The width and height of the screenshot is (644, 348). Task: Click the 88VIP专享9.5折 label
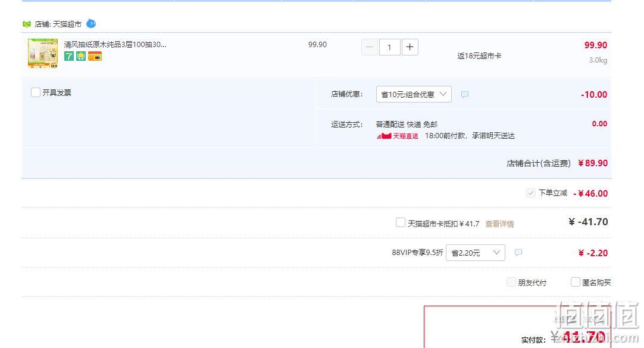(417, 253)
